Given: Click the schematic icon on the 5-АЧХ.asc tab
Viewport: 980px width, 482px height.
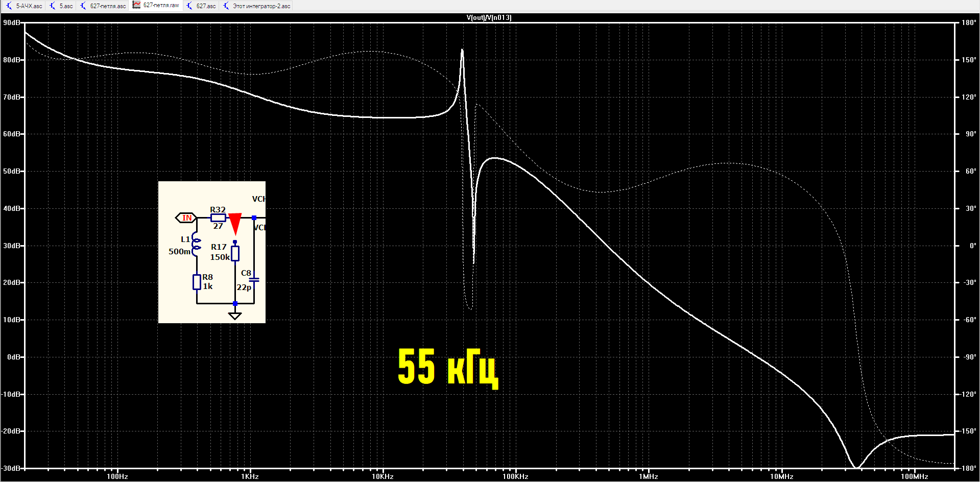Looking at the screenshot, I should [9, 6].
